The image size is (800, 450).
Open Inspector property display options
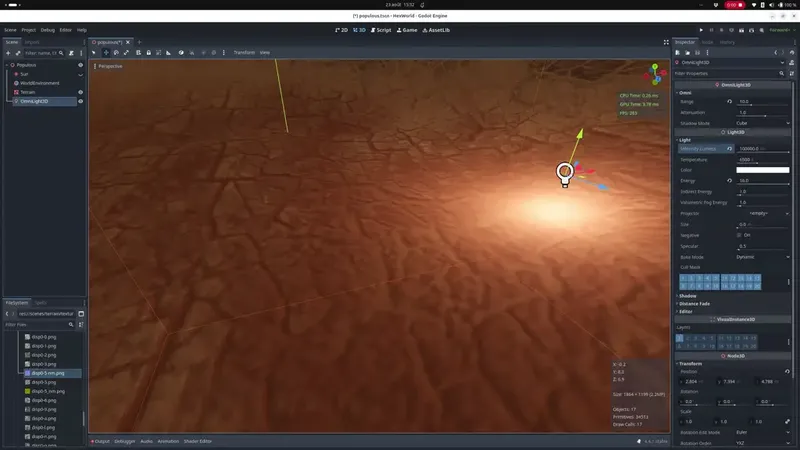coord(792,73)
